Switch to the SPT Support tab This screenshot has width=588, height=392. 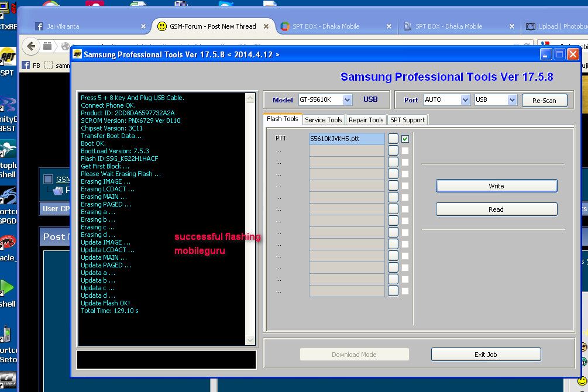pos(408,120)
